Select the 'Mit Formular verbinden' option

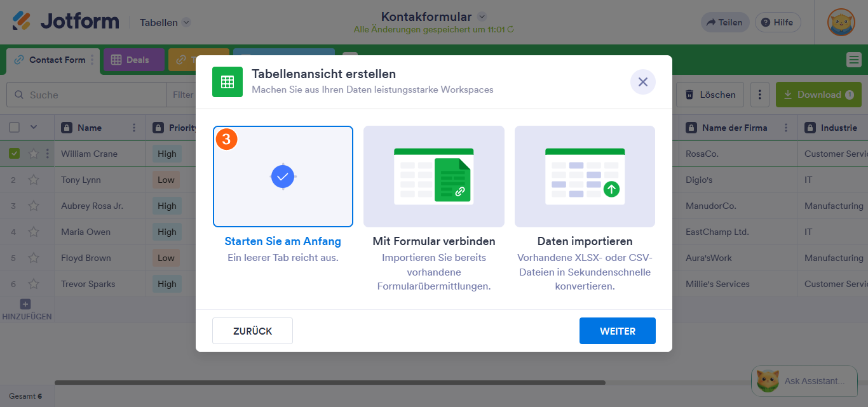433,177
